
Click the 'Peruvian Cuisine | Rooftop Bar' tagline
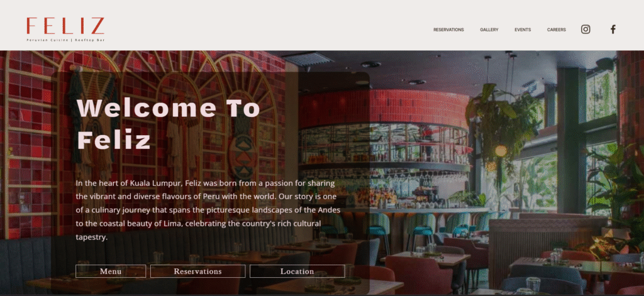pyautogui.click(x=65, y=40)
